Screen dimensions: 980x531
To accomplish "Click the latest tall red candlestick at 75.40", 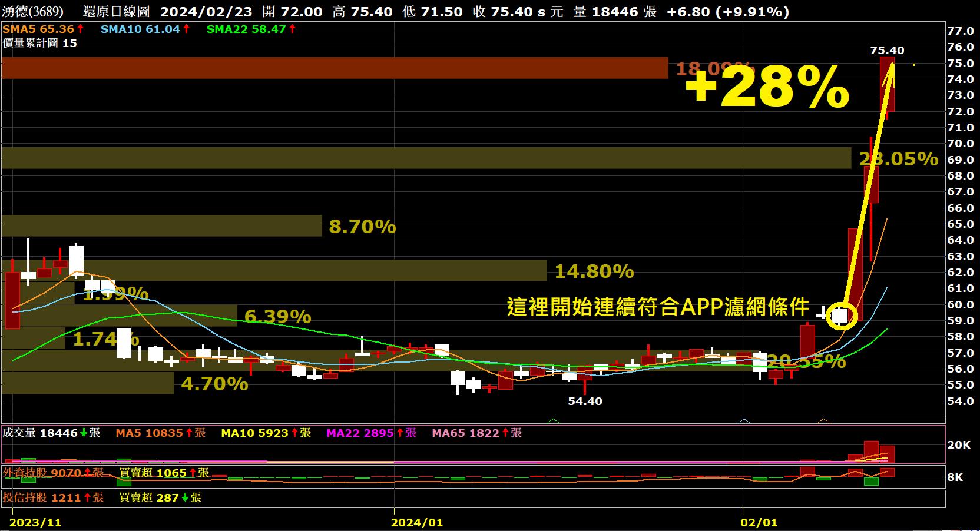I will 887,84.
